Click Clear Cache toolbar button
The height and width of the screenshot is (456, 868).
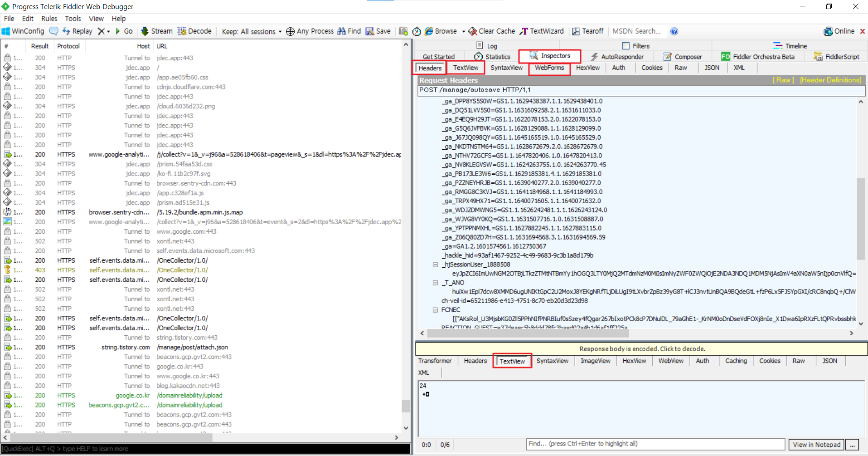click(x=492, y=31)
